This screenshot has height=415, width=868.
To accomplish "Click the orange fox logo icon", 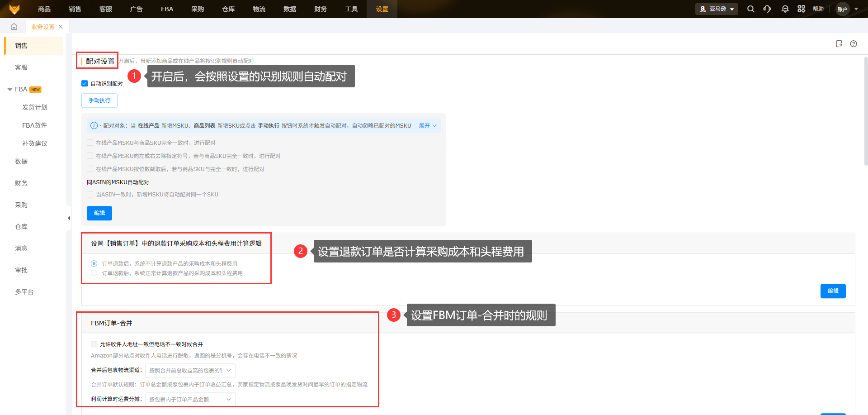I will 14,9.
